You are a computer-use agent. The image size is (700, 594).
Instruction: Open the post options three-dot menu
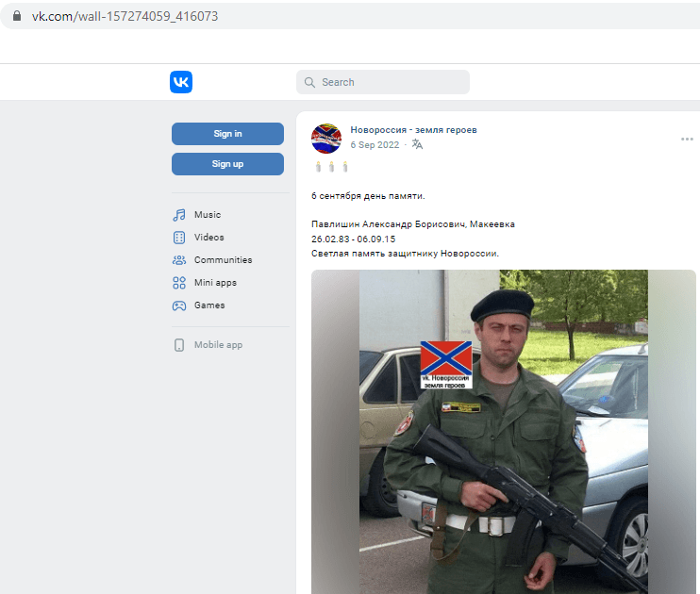tap(687, 140)
